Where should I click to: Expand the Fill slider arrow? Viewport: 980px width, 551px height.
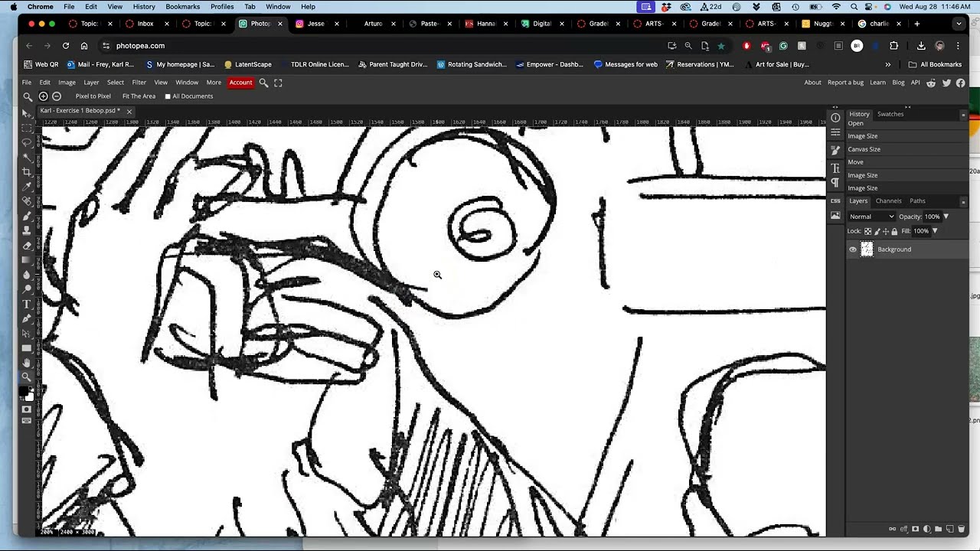(934, 231)
